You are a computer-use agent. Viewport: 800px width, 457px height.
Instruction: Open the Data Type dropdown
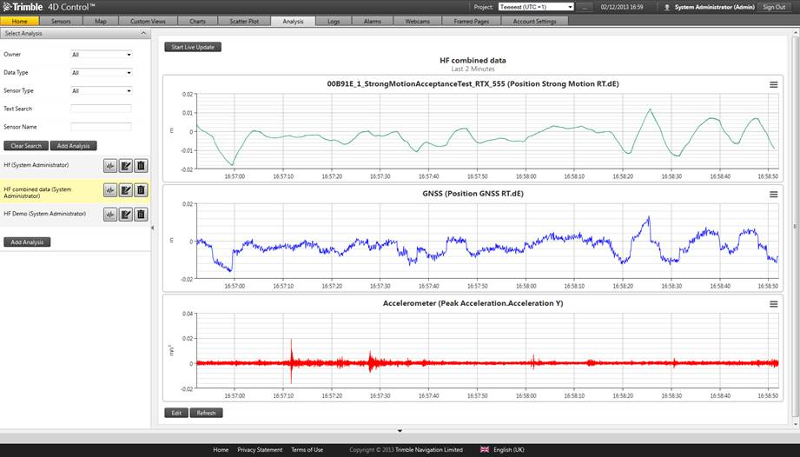pos(102,73)
